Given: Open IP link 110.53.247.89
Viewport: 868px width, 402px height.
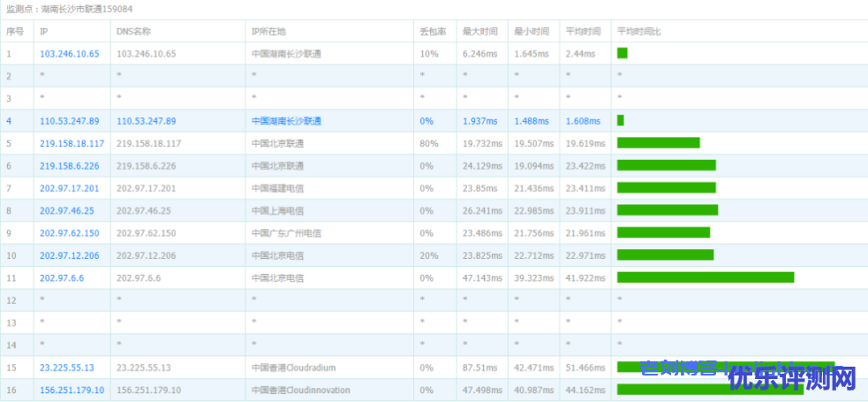Looking at the screenshot, I should pos(69,121).
